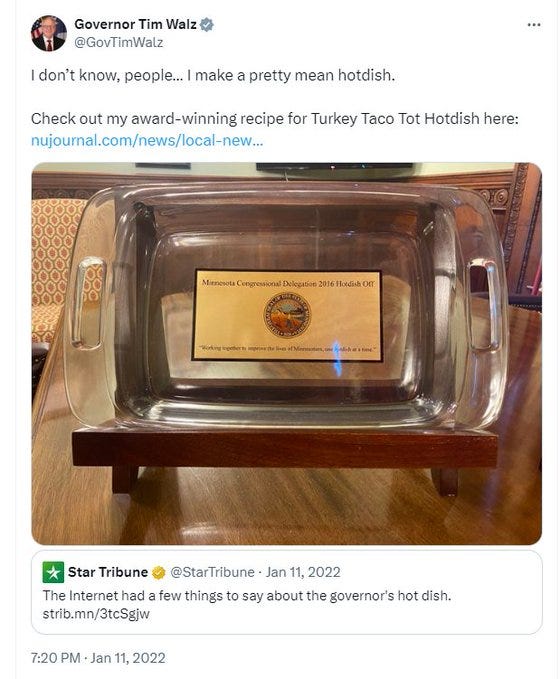Click the quoted tweet's Jan 11, 2022 date
Image resolution: width=560 pixels, height=679 pixels.
(303, 572)
